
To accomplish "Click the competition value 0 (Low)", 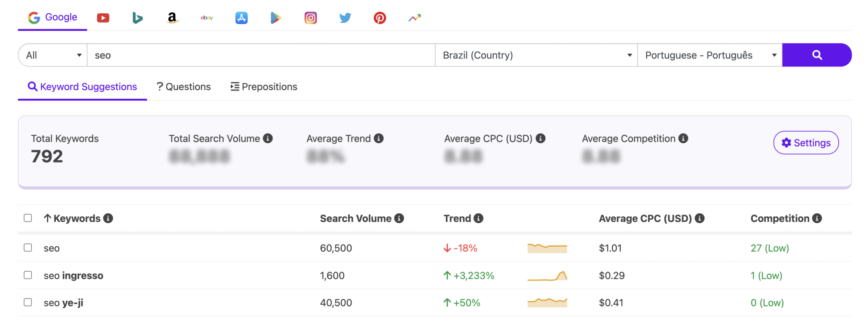I will coord(767,303).
